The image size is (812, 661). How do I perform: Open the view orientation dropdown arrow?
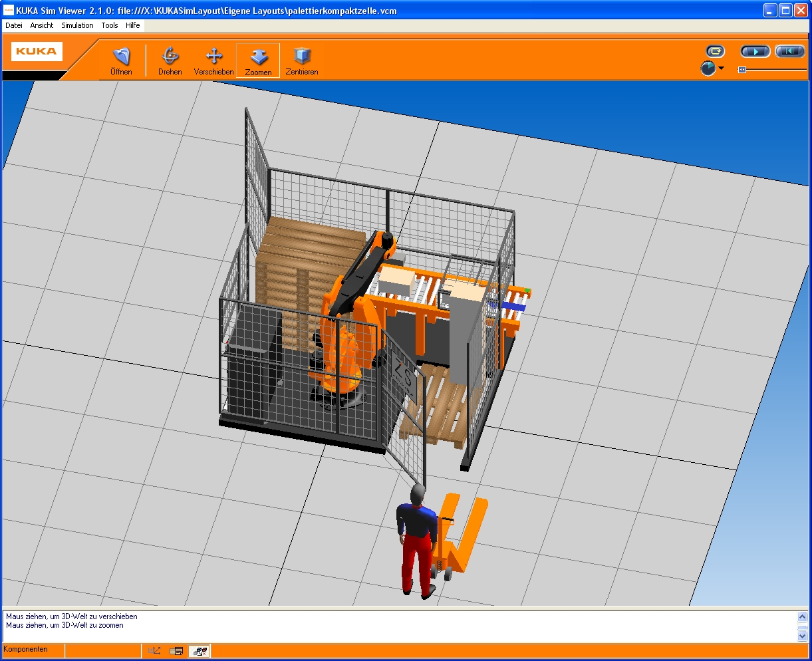click(x=722, y=68)
